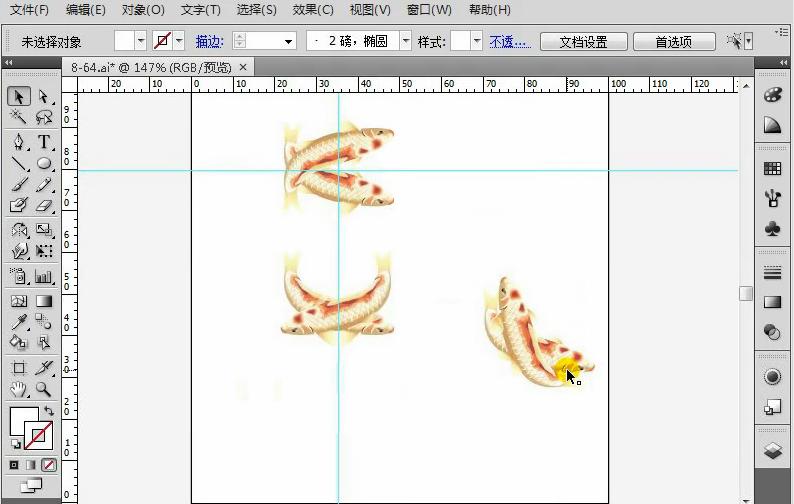Open the Color Guide panel

click(772, 125)
